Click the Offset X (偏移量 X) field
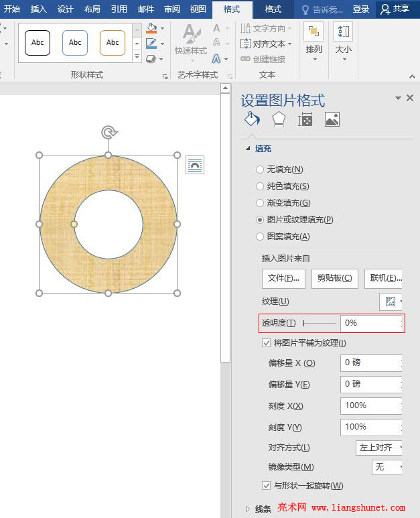Viewport: 420px width, 518px height. click(x=371, y=363)
